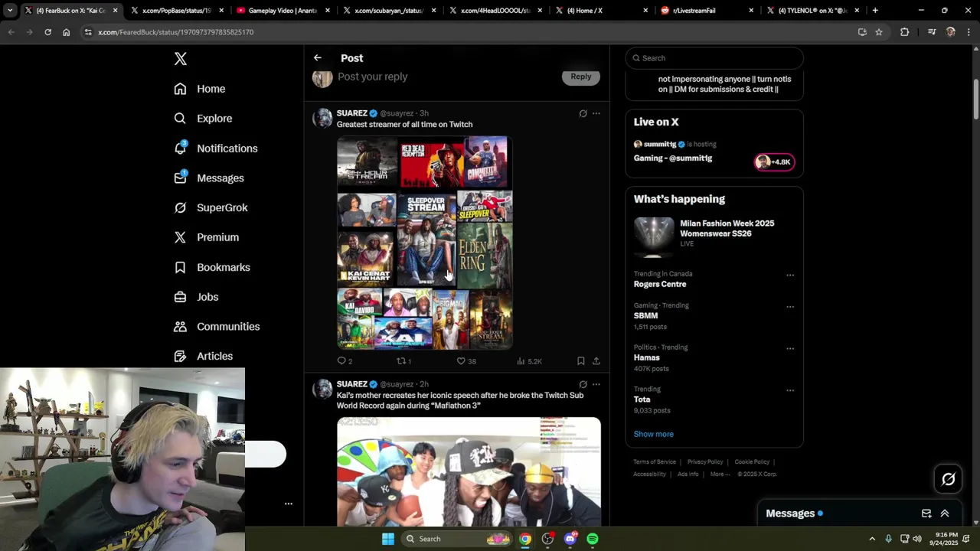The image size is (980, 551).
Task: Click the volume icon in system tray
Action: (917, 539)
